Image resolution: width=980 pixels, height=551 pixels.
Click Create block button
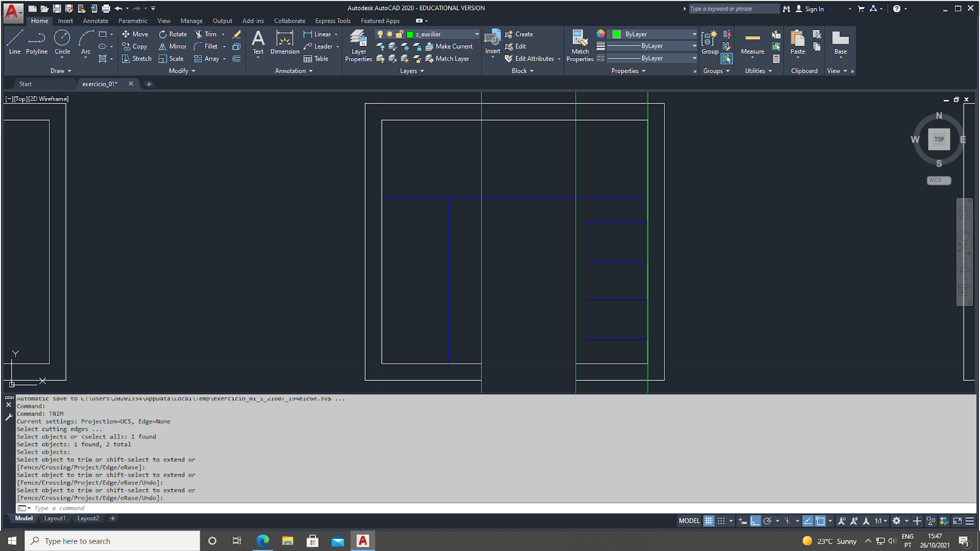(519, 34)
